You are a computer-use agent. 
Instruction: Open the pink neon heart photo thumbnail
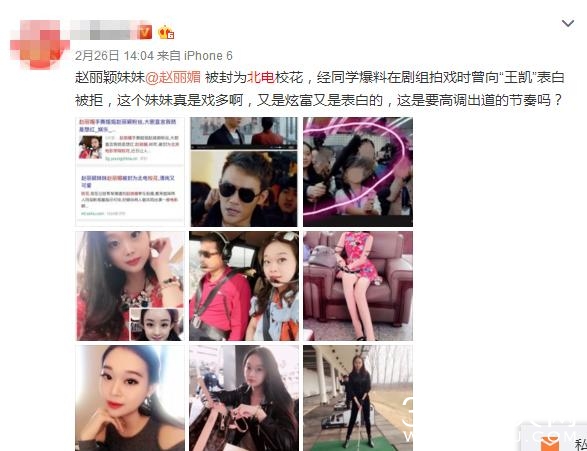[358, 172]
